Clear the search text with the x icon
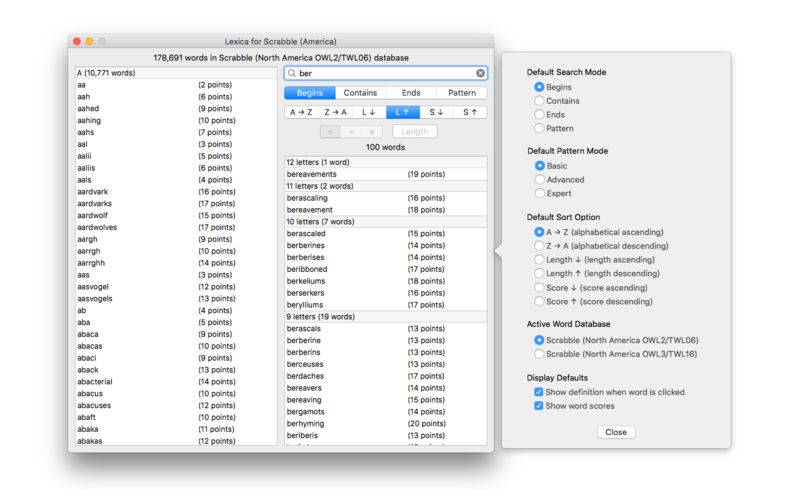The height and width of the screenshot is (500, 800). point(481,73)
